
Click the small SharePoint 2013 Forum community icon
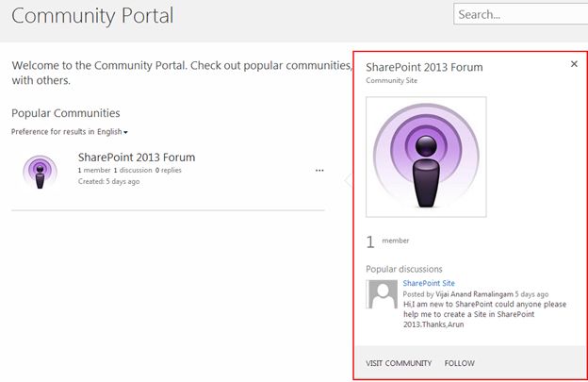[x=40, y=172]
